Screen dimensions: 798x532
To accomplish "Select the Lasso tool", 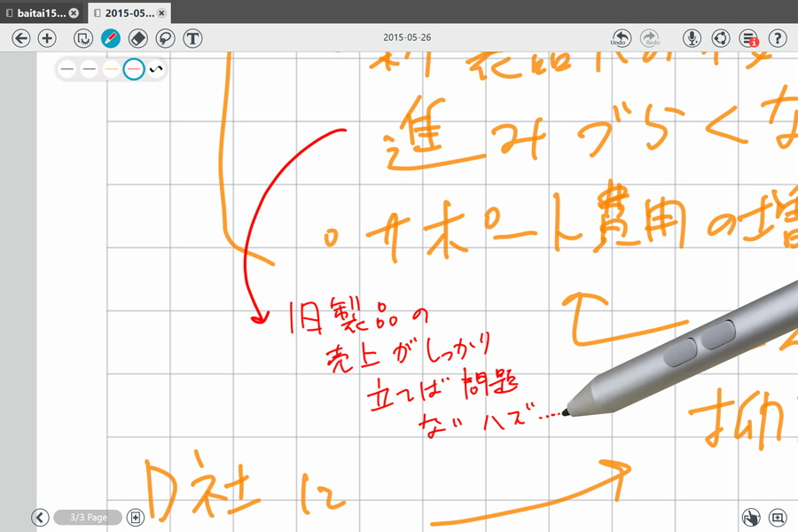I will pyautogui.click(x=165, y=38).
